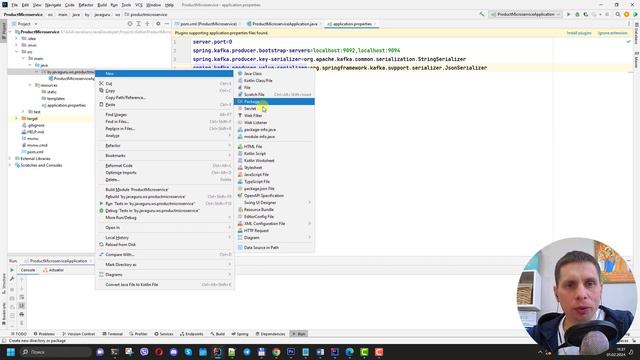
Task: Choose Package in the New submenu
Action: (x=274, y=101)
